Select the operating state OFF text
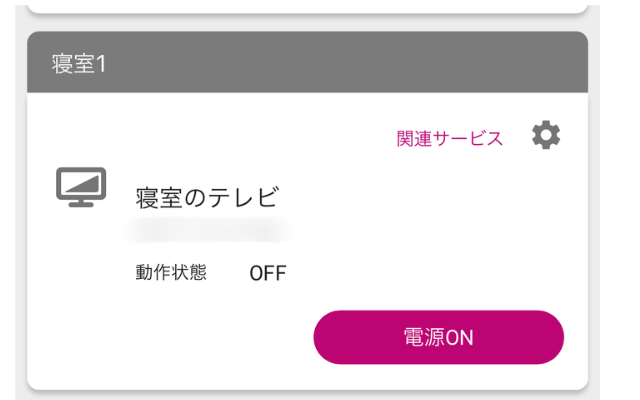 [x=268, y=273]
